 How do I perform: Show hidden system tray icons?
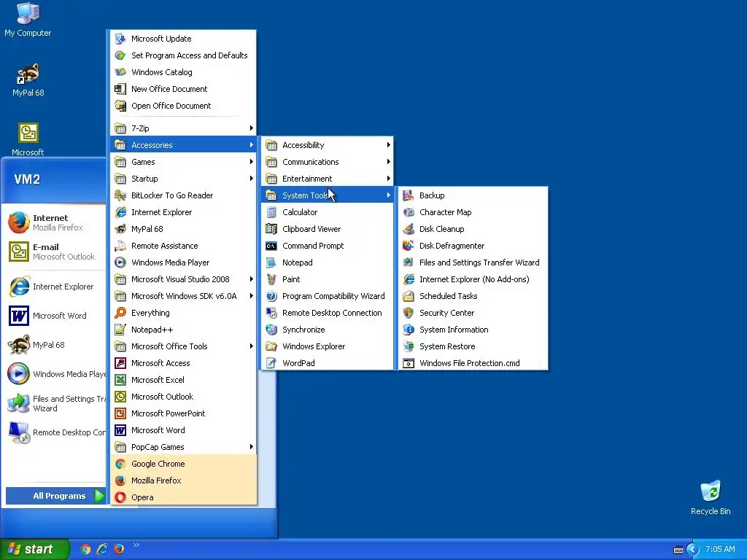pos(693,550)
